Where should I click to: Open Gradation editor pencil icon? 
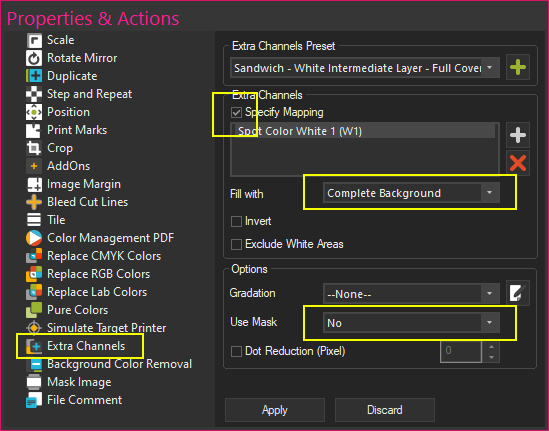point(518,293)
